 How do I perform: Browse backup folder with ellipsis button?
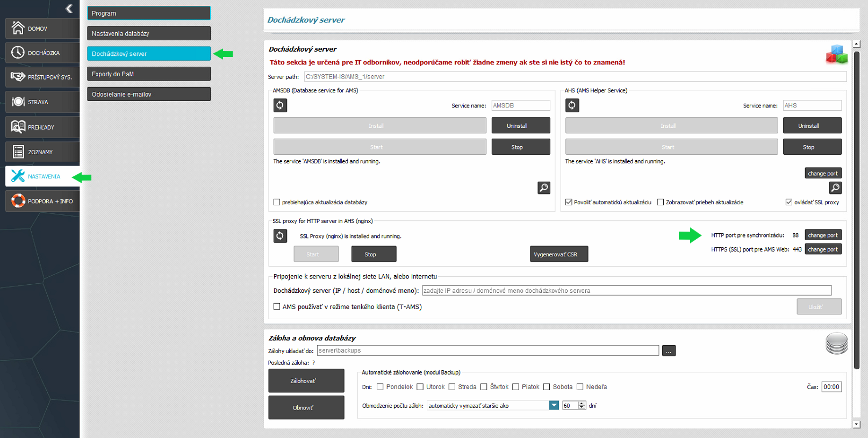point(669,351)
